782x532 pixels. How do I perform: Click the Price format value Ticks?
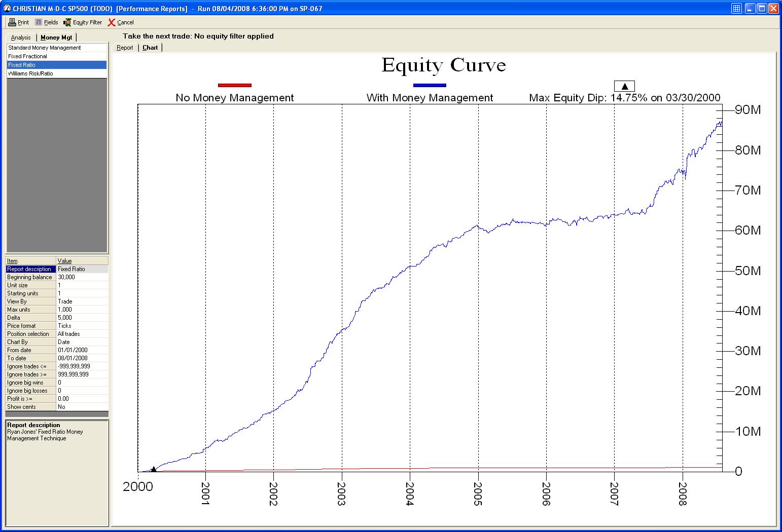click(x=82, y=326)
